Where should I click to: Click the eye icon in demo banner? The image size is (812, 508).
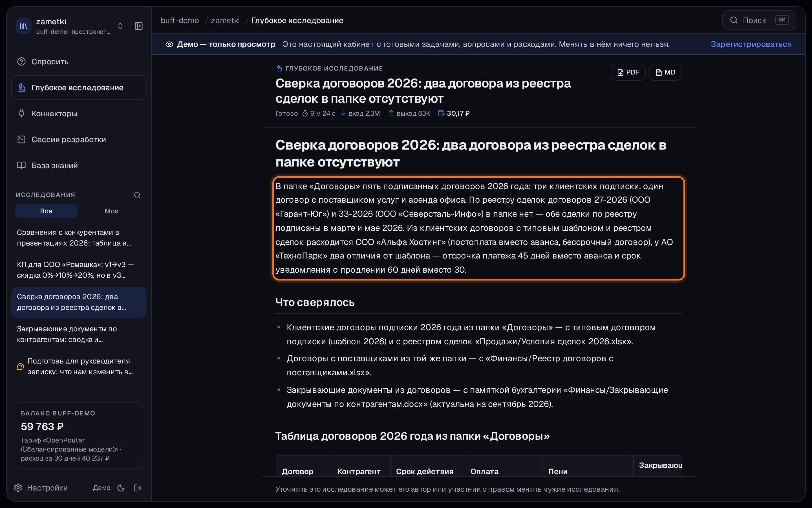[x=169, y=44]
